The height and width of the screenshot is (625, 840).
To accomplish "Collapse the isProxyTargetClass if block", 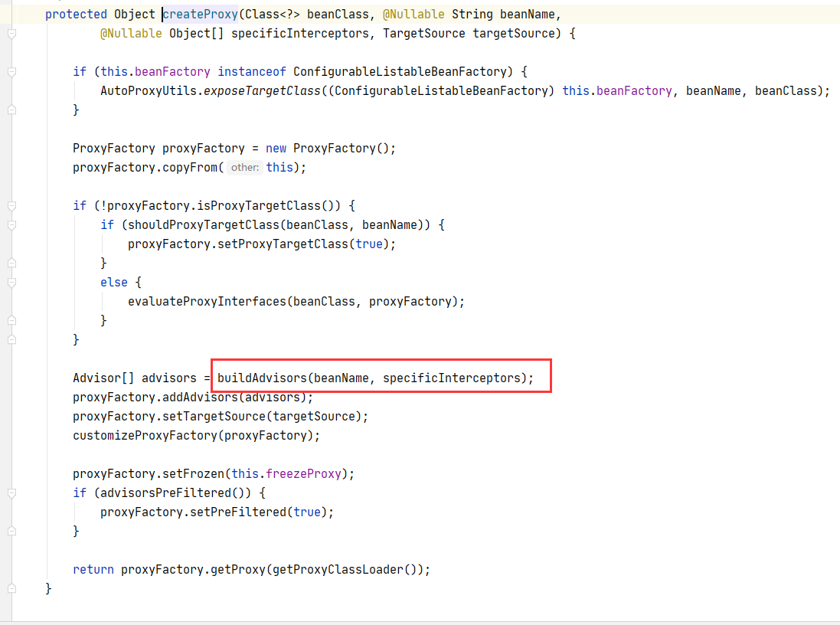I will (x=11, y=205).
